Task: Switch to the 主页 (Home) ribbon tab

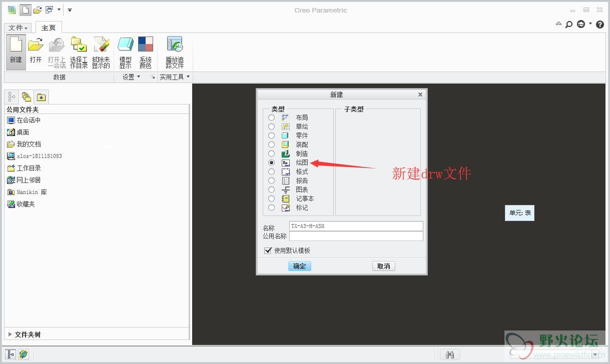Action: (x=49, y=28)
